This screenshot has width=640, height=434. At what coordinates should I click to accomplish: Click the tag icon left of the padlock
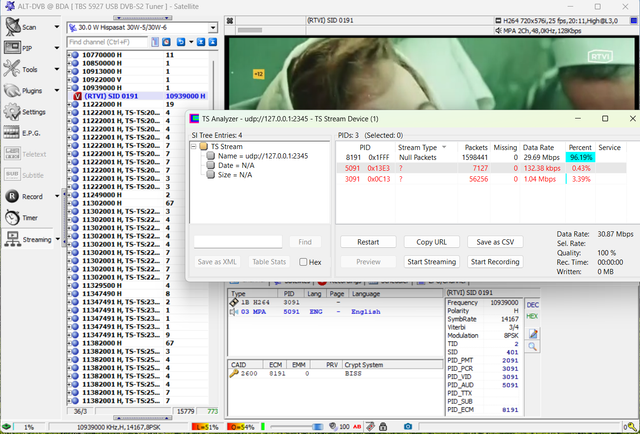[370, 427]
